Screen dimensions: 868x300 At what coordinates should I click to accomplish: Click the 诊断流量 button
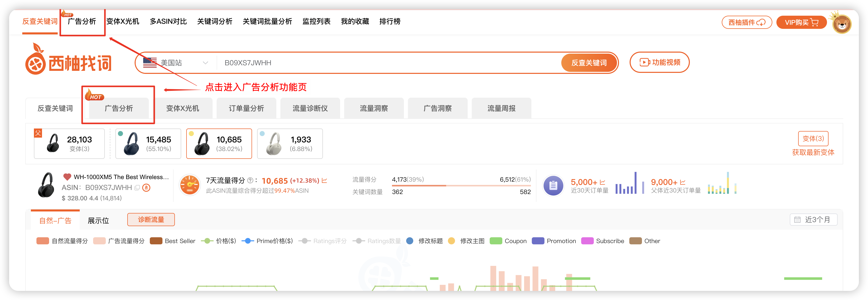click(x=151, y=220)
